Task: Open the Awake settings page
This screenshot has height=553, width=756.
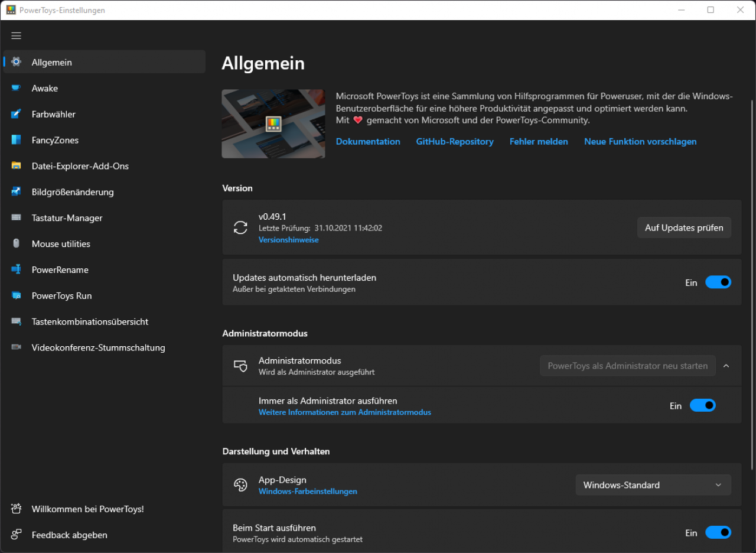Action: pos(105,88)
